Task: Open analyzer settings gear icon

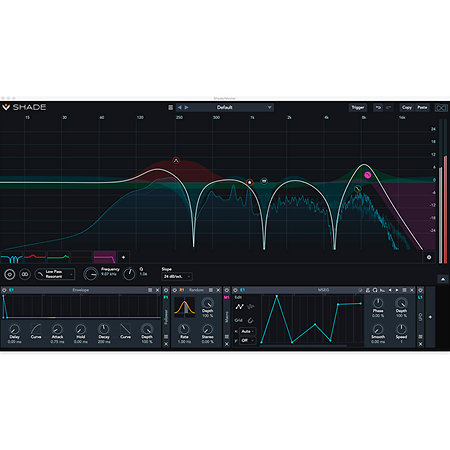Action: pyautogui.click(x=429, y=257)
